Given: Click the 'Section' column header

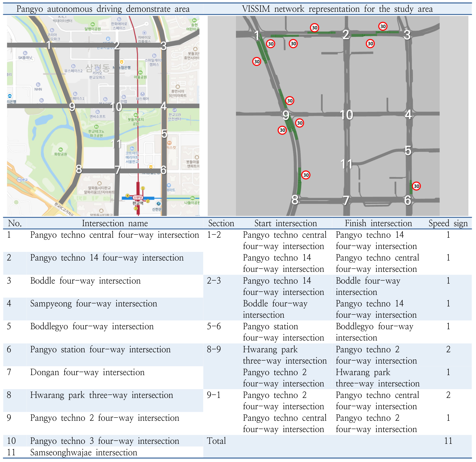Looking at the screenshot, I should point(221,223).
